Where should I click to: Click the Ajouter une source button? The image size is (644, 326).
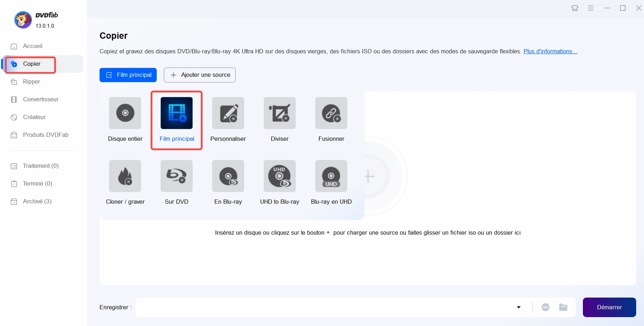tap(200, 75)
